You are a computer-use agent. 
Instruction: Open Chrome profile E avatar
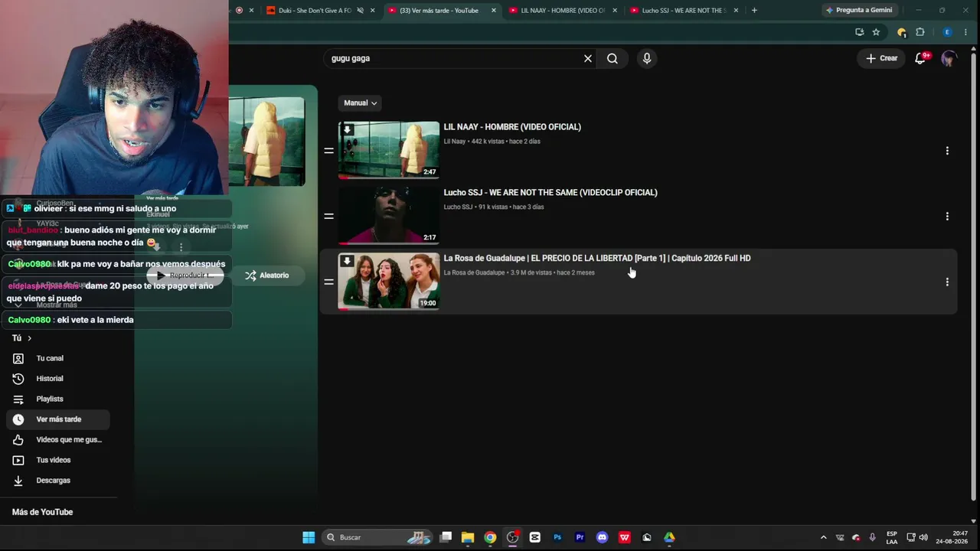click(947, 32)
